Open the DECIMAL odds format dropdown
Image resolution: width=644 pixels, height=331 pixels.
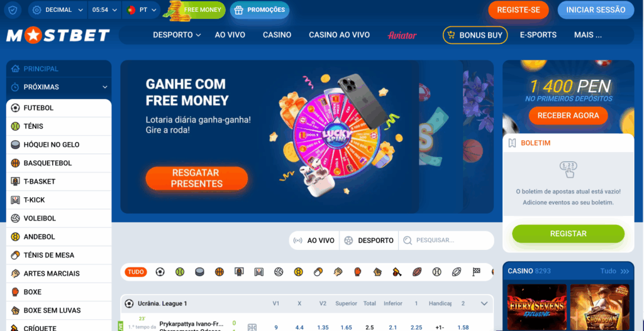click(58, 10)
